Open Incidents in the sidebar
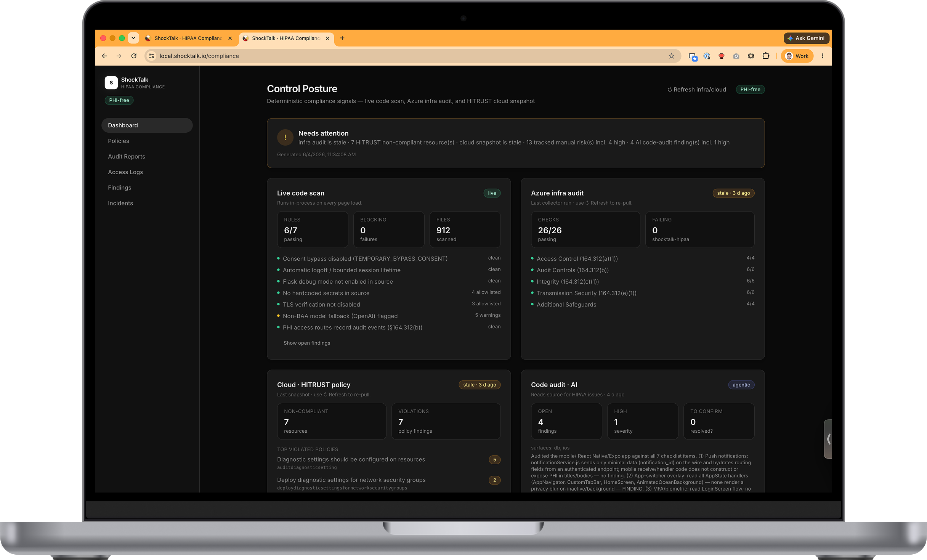Screen dimensions: 927x560 (x=147, y=204)
